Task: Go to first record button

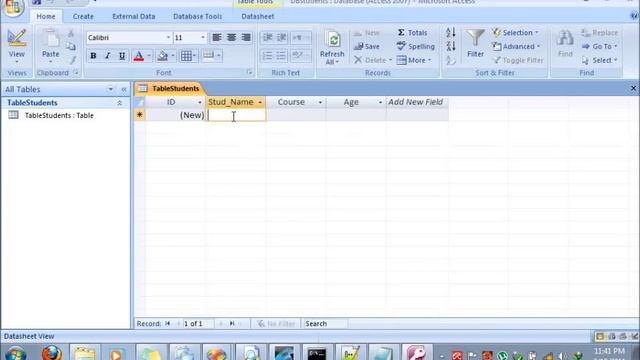Action: 168,324
